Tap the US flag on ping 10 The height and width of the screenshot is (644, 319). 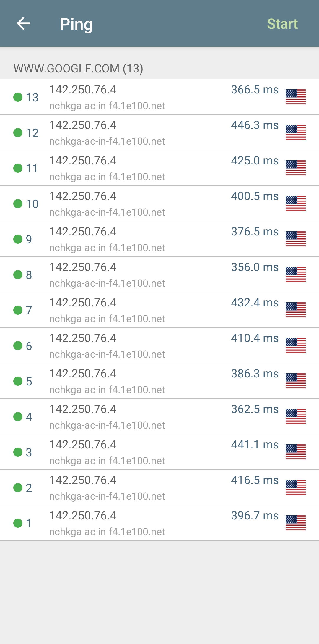pyautogui.click(x=295, y=204)
